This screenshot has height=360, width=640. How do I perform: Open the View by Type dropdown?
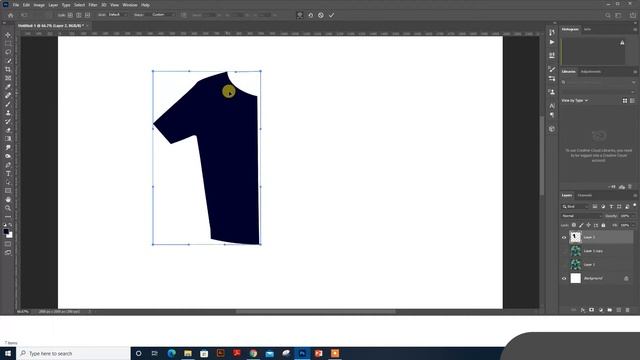(574, 100)
